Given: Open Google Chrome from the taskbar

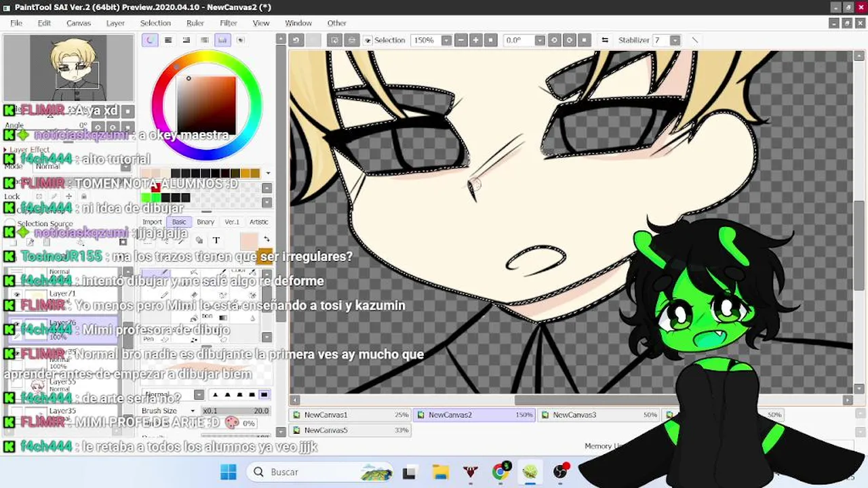Looking at the screenshot, I should (x=501, y=472).
